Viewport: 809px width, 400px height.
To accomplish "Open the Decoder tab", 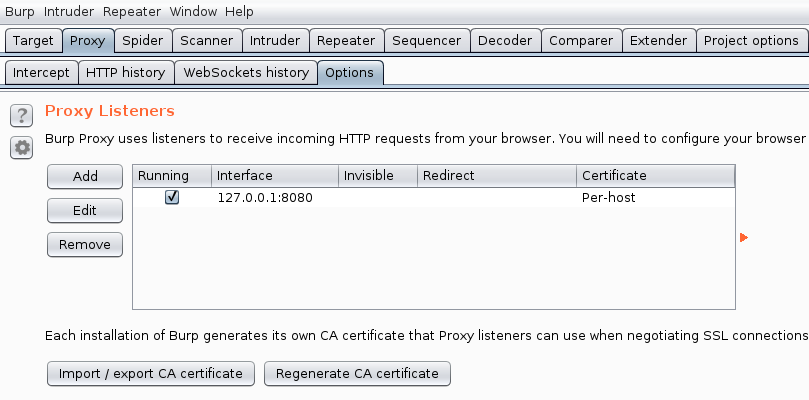I will 505,41.
